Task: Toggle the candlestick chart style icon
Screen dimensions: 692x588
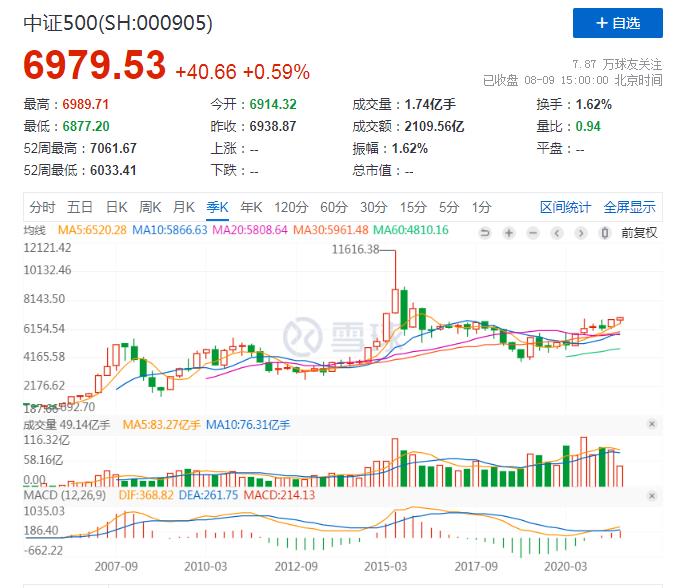Action: [x=605, y=233]
